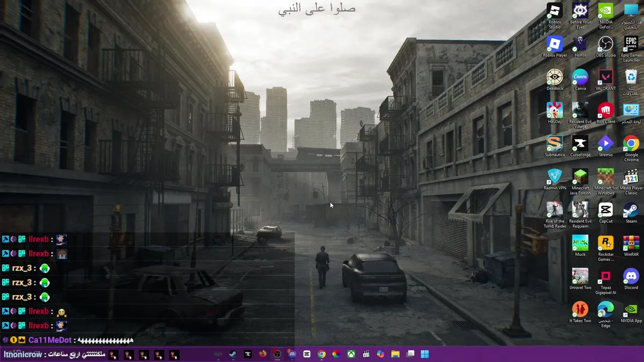Image resolution: width=644 pixels, height=362 pixels.
Task: Open the Resident Evil Requiem desktop icon
Action: 580,215
